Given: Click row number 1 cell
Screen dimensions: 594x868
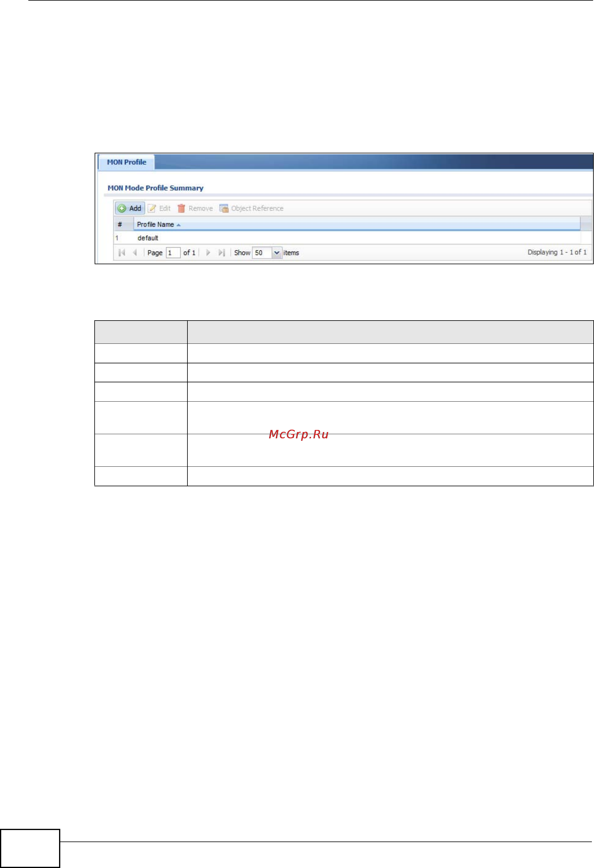Looking at the screenshot, I should (117, 238).
